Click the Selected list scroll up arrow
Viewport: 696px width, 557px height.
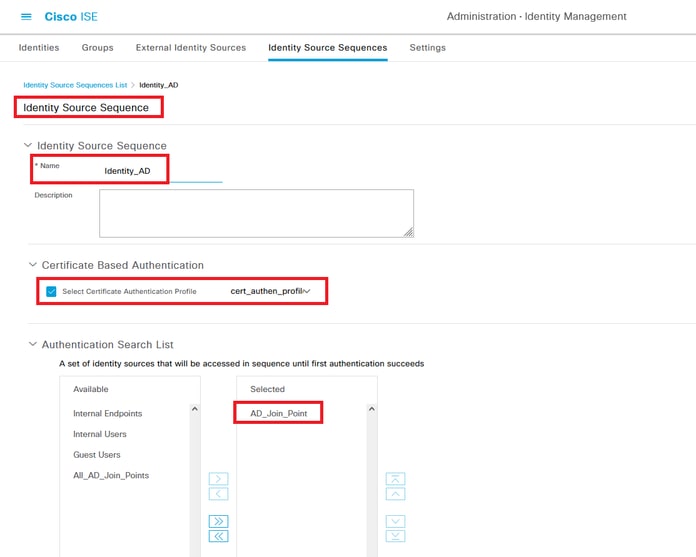tap(372, 409)
